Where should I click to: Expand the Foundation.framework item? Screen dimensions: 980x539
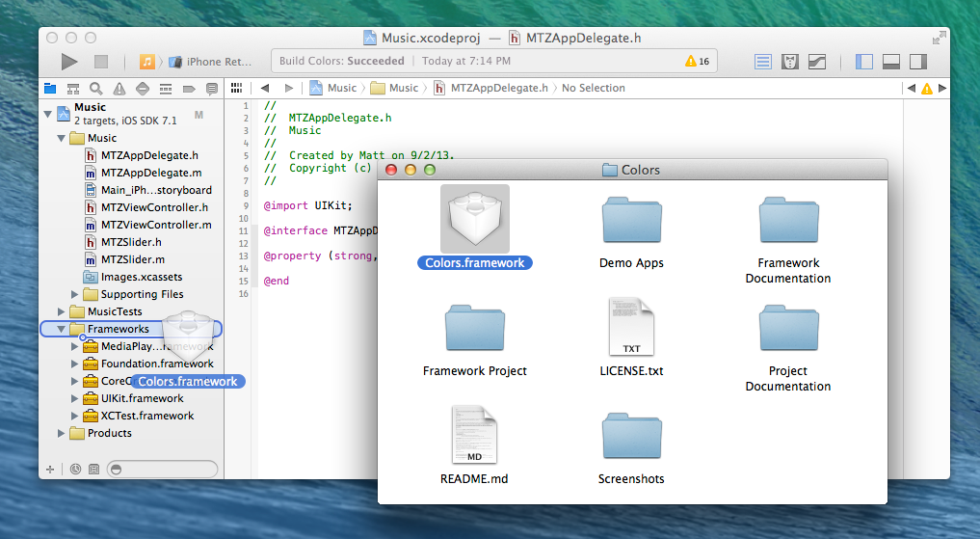pyautogui.click(x=74, y=364)
